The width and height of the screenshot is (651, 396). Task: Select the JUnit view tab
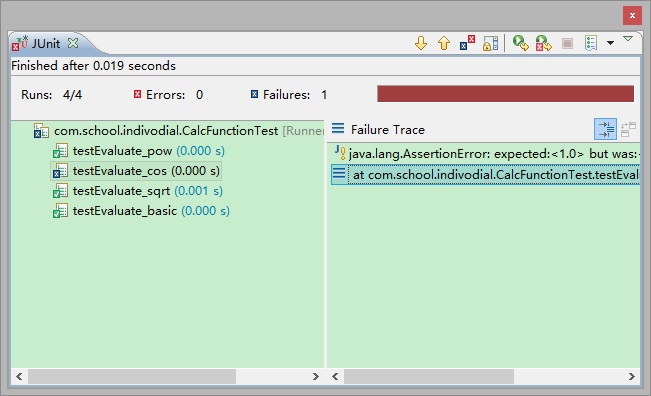coord(46,43)
